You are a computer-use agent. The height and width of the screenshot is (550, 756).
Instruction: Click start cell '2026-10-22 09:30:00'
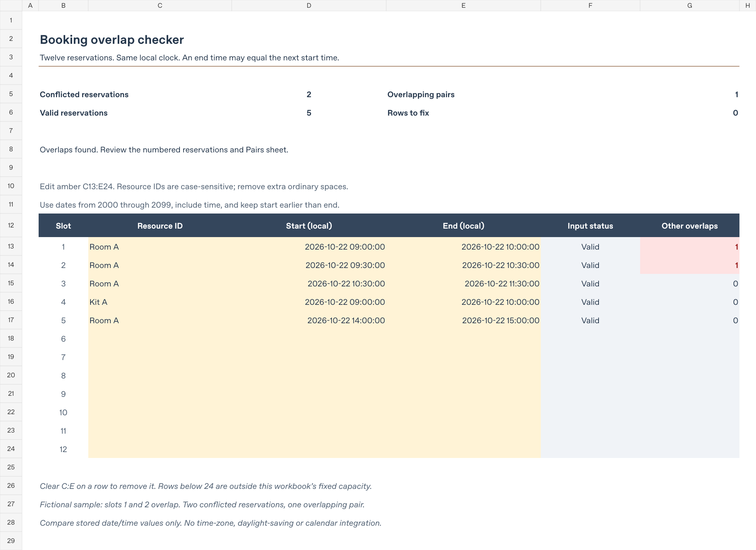tap(309, 265)
